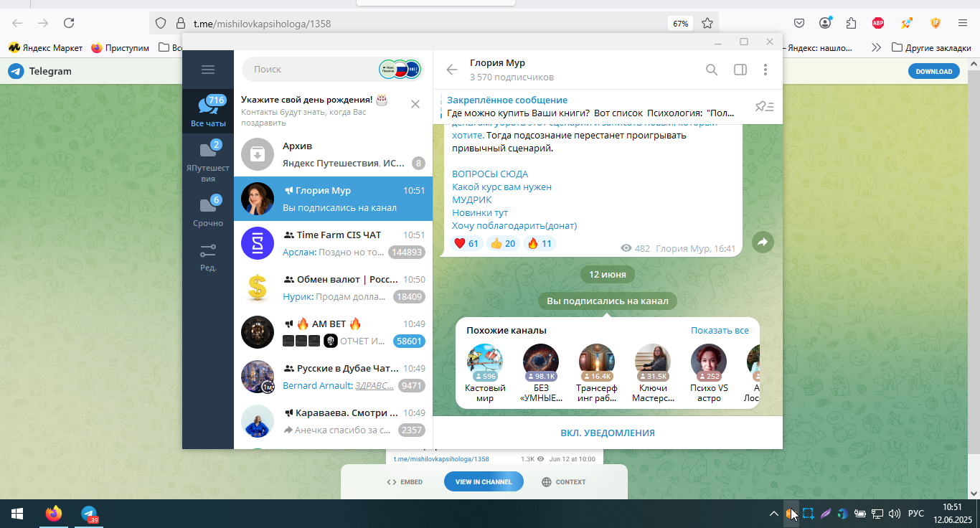The width and height of the screenshot is (980, 528).
Task: Switch to the Срочно folder
Action: pyautogui.click(x=208, y=211)
